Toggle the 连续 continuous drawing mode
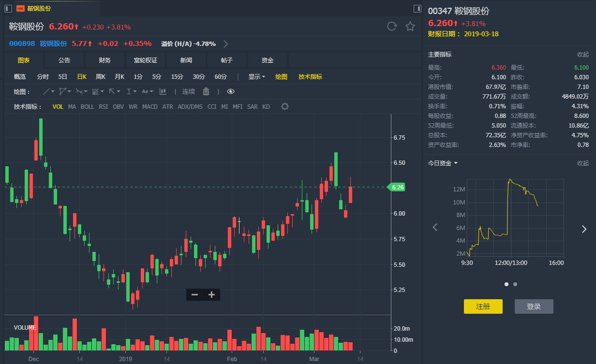Screen dimensions: 596x364 point(189,91)
